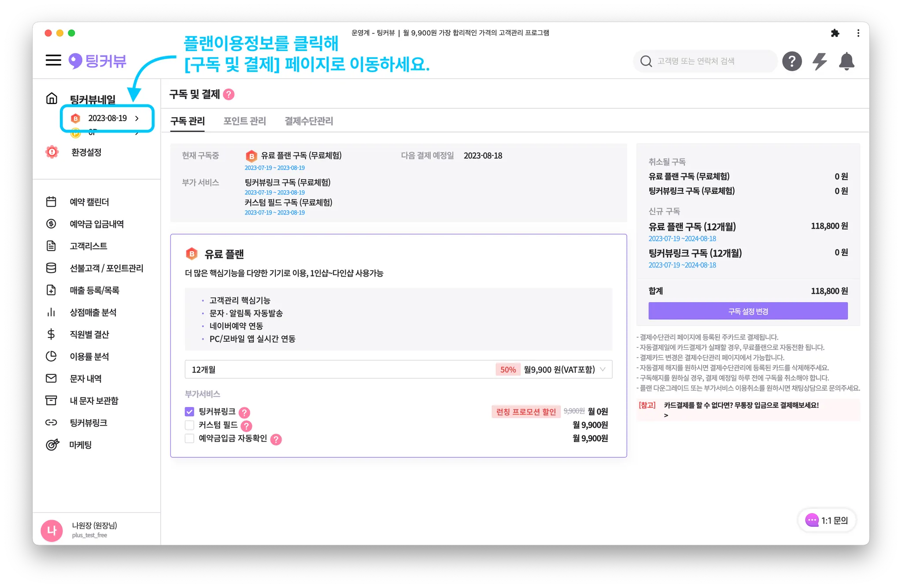Enable the 커스텀 필드 checkbox
Screen dimensions: 902x588
(x=189, y=425)
